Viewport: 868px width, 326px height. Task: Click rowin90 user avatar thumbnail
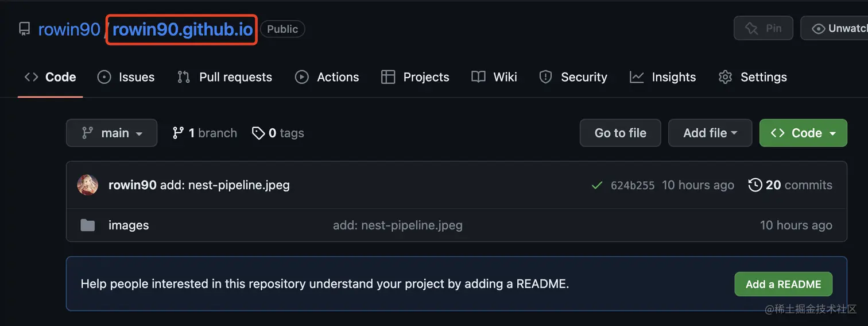point(88,185)
